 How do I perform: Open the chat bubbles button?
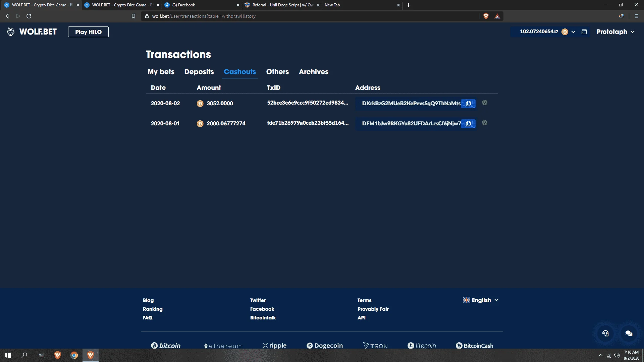(629, 333)
